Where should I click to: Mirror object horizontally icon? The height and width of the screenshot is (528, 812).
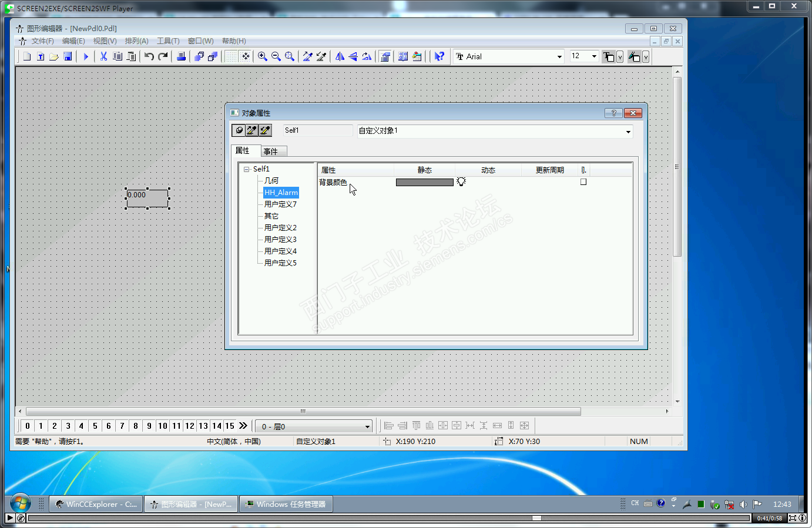tap(340, 56)
